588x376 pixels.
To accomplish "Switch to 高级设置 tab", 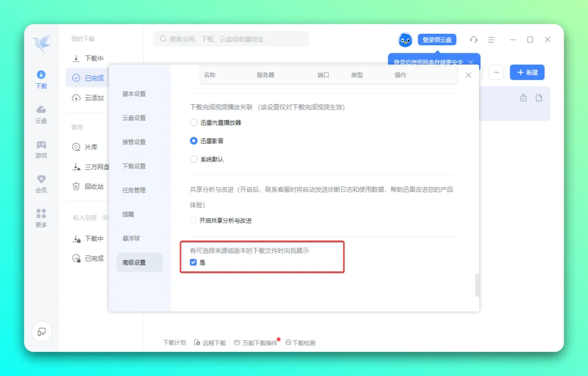I will click(x=139, y=262).
